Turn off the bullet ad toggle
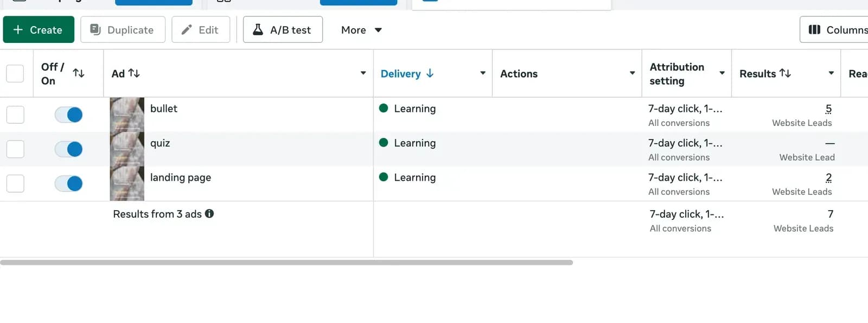The height and width of the screenshot is (323, 868). 69,115
